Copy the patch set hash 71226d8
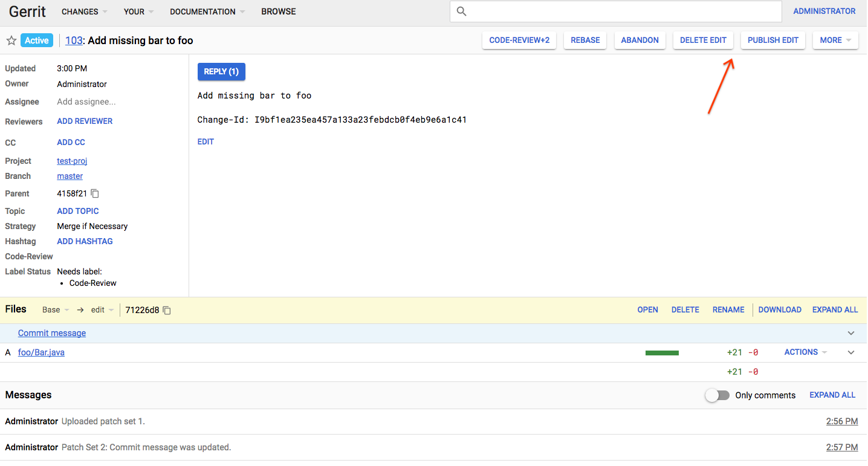The image size is (868, 466). tap(167, 310)
